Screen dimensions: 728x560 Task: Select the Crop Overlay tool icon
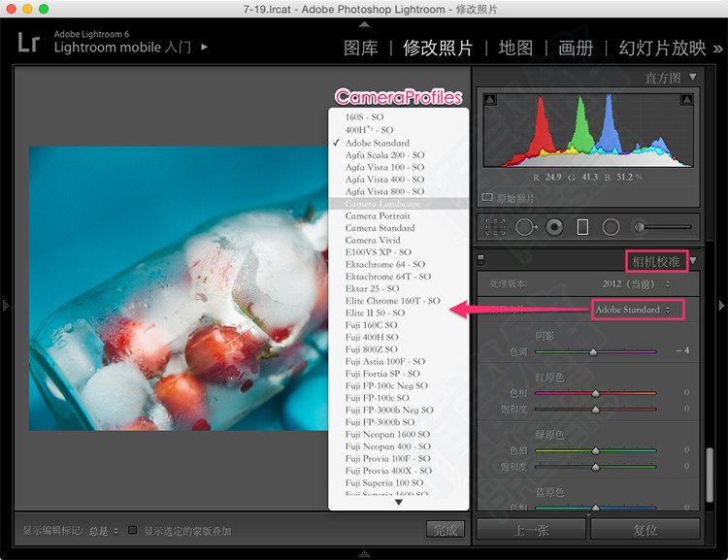tap(495, 227)
